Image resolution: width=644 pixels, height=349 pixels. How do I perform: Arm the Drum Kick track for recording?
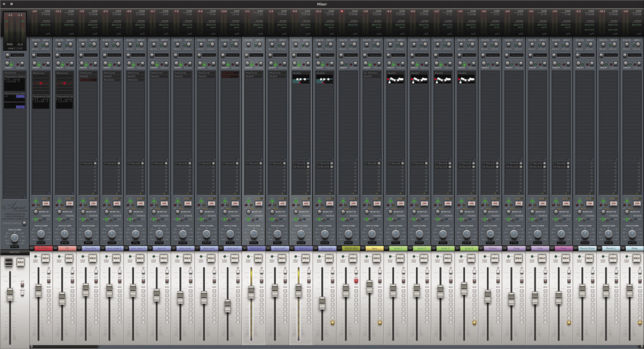coord(93,203)
